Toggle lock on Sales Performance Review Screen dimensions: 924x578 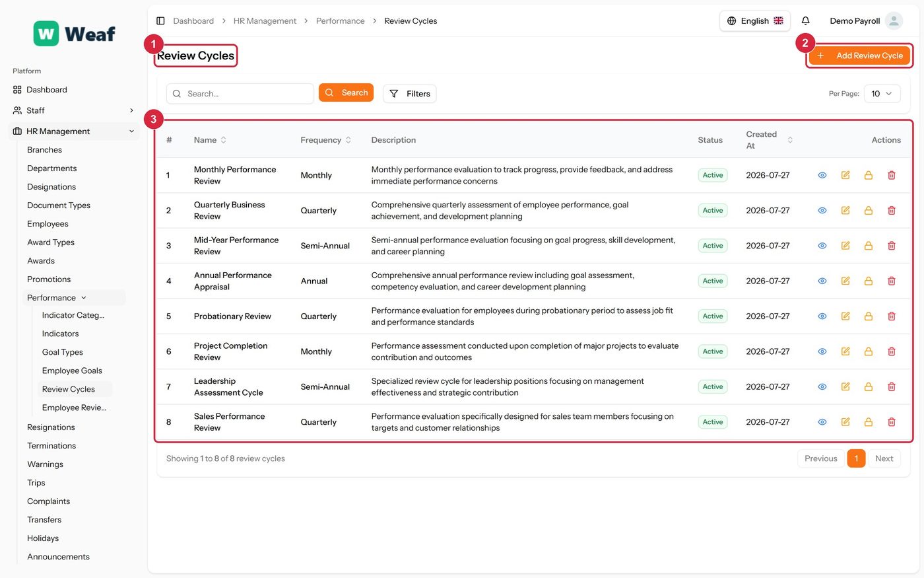pyautogui.click(x=869, y=422)
